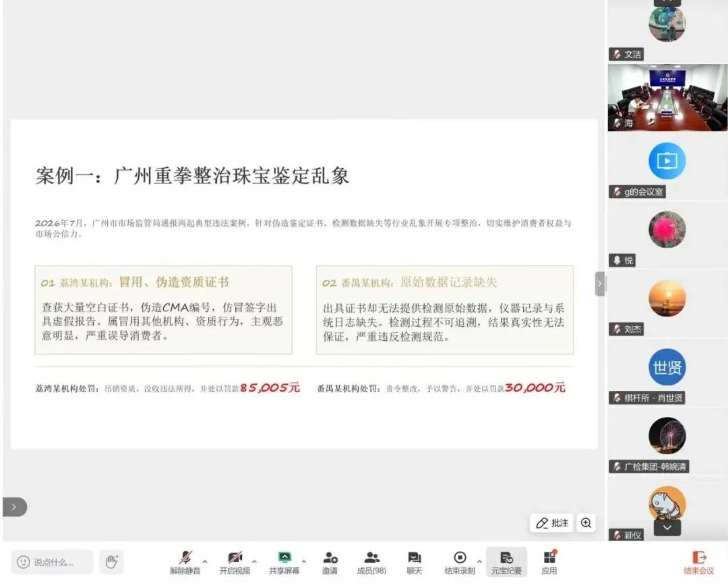Click the 说点什么 message input
Image resolution: width=728 pixels, height=585 pixels.
tap(53, 562)
